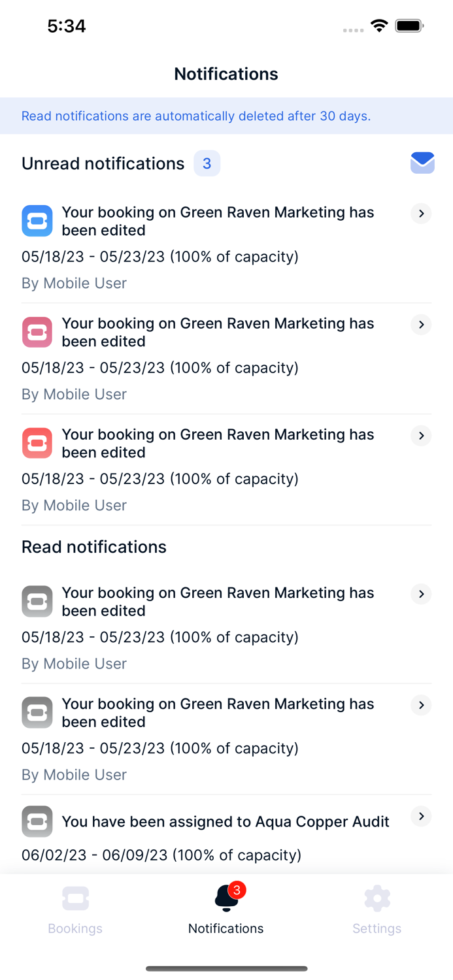Expand the second unread booking notification via its chevron
453x980 pixels.
[x=420, y=325]
